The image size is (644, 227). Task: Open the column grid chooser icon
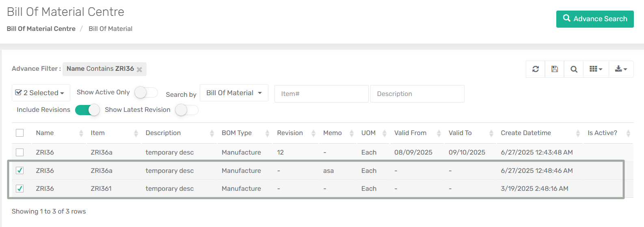click(x=596, y=69)
